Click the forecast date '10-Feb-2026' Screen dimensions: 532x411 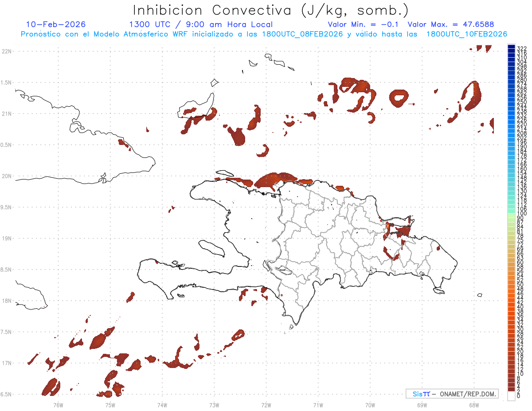click(x=56, y=24)
